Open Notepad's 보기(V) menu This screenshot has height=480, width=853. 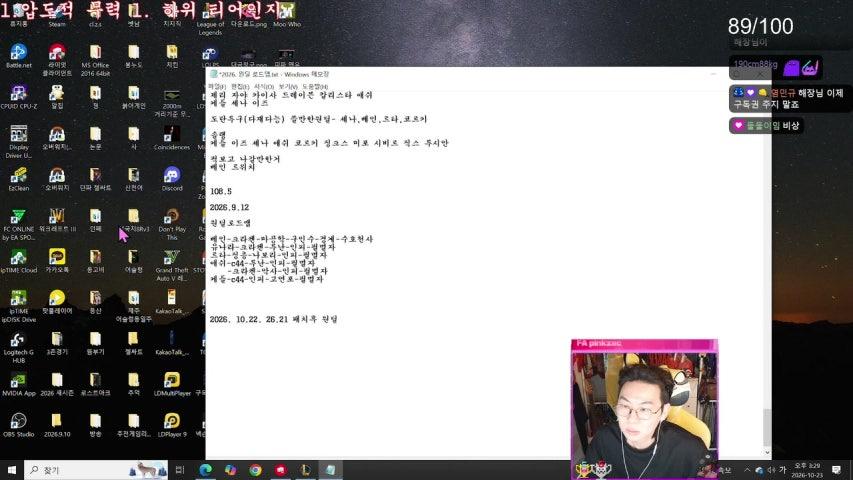tap(288, 87)
